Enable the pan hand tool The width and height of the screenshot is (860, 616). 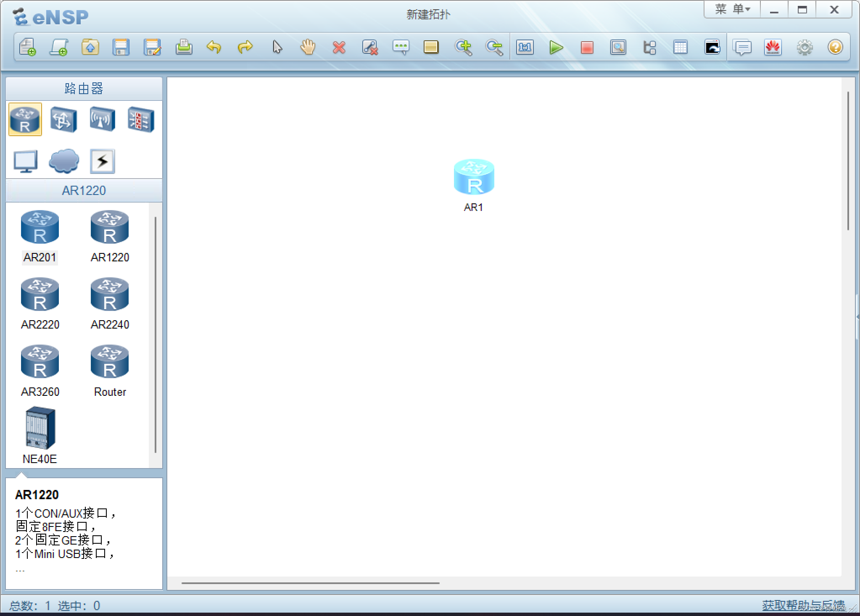[307, 47]
